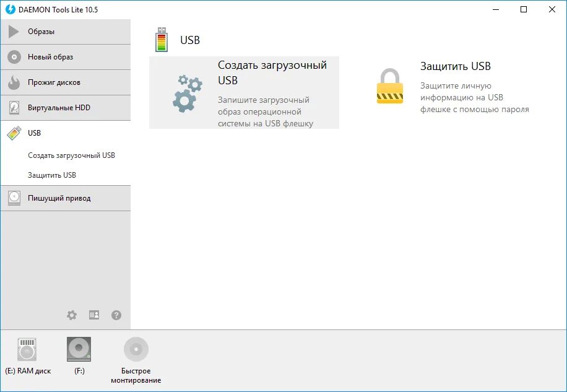Open settings with the gear icon
Image resolution: width=567 pixels, height=392 pixels.
click(72, 315)
